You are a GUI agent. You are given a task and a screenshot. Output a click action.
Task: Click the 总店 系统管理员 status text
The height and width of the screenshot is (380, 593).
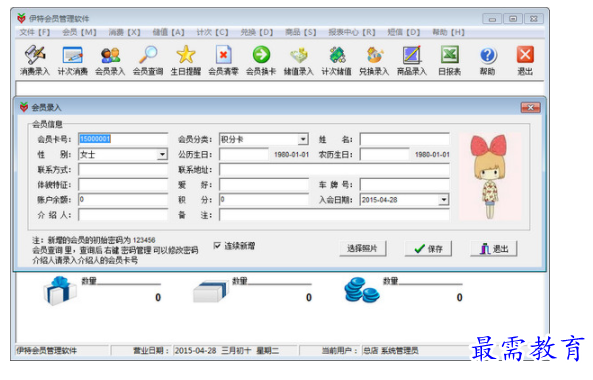coord(390,351)
